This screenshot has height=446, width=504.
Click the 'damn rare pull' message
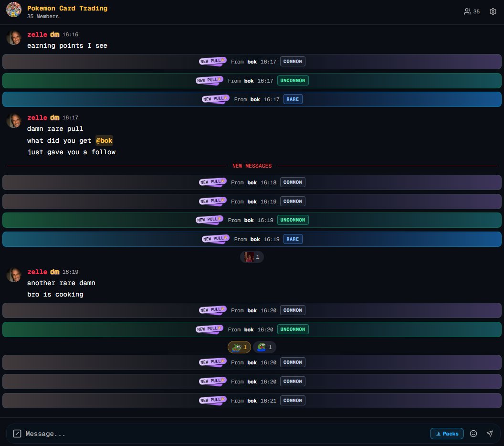55,128
